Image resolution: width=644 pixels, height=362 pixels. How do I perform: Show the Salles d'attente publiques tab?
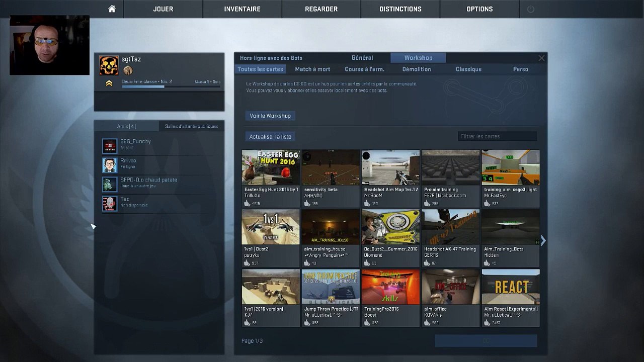point(191,126)
